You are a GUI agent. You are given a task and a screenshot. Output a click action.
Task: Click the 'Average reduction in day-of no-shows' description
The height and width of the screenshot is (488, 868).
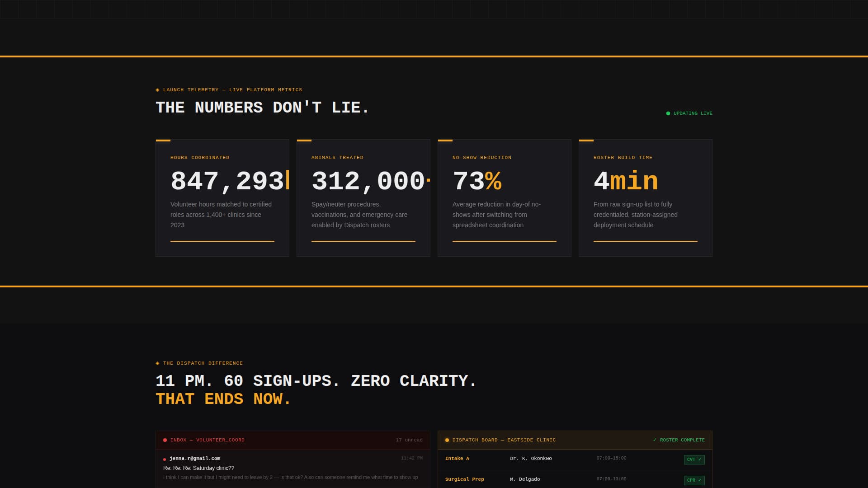(497, 215)
